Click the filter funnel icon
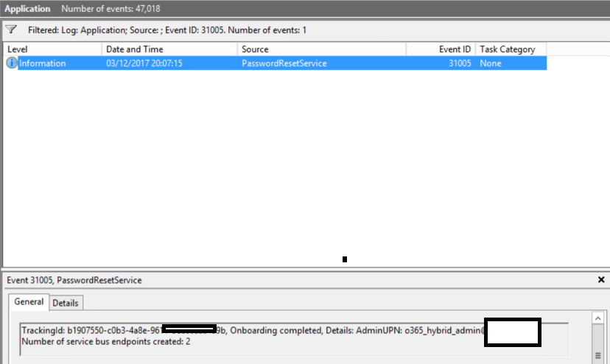Image resolution: width=610 pixels, height=364 pixels. [x=11, y=29]
